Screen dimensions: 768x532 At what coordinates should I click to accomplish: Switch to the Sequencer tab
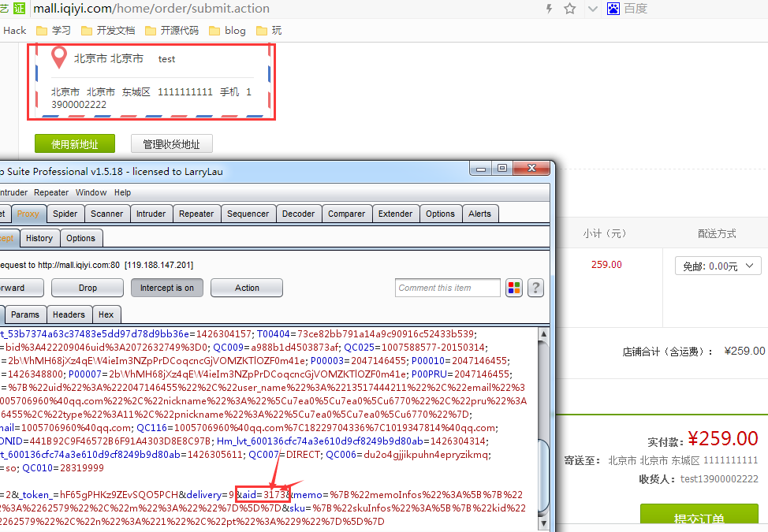(248, 214)
